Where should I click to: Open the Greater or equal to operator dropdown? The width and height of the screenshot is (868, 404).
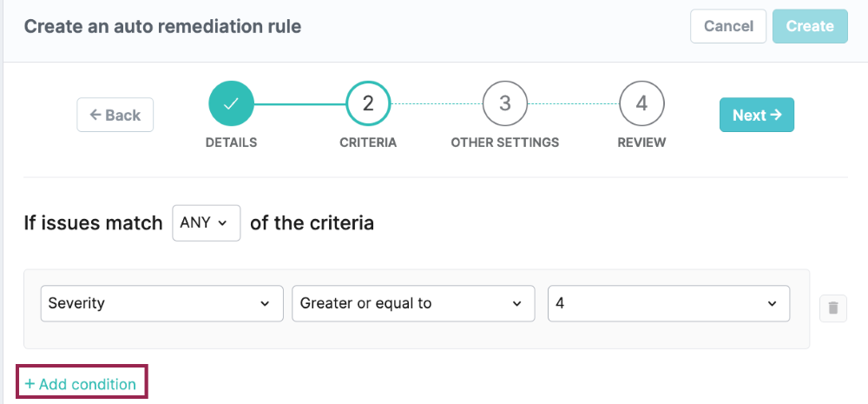(413, 303)
